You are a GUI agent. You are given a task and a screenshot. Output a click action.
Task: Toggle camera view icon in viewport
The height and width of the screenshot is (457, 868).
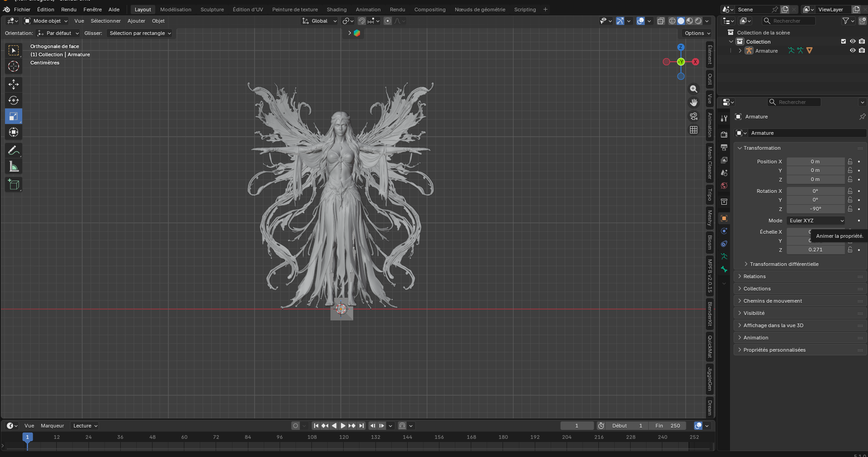pyautogui.click(x=694, y=116)
